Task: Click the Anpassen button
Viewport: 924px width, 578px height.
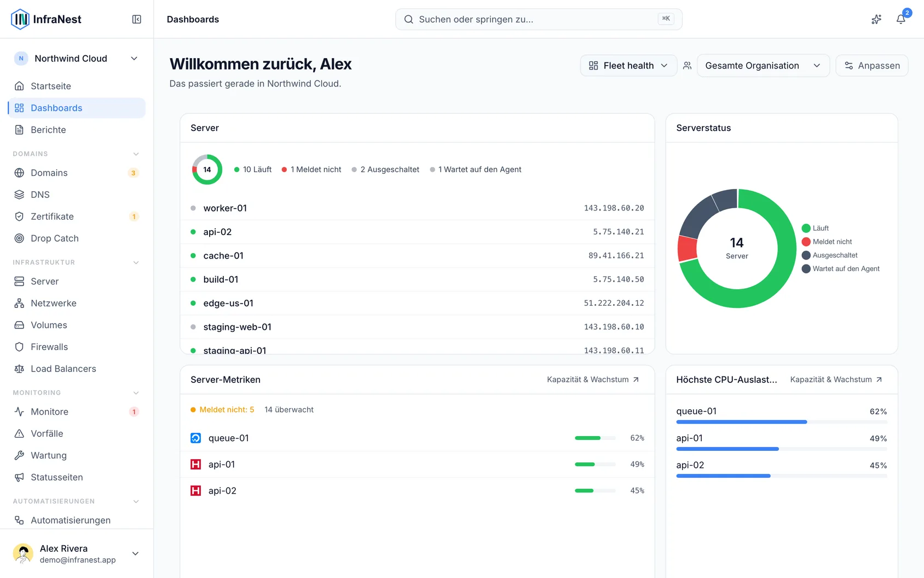Action: pos(871,66)
